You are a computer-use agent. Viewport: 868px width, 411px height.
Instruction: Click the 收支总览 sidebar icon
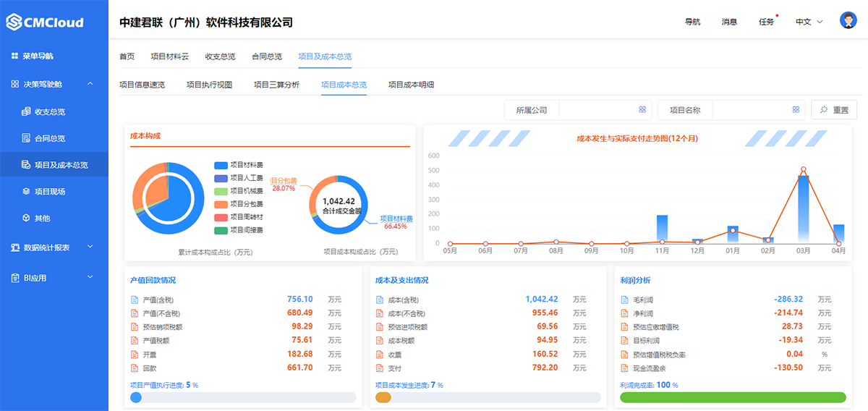pos(26,111)
